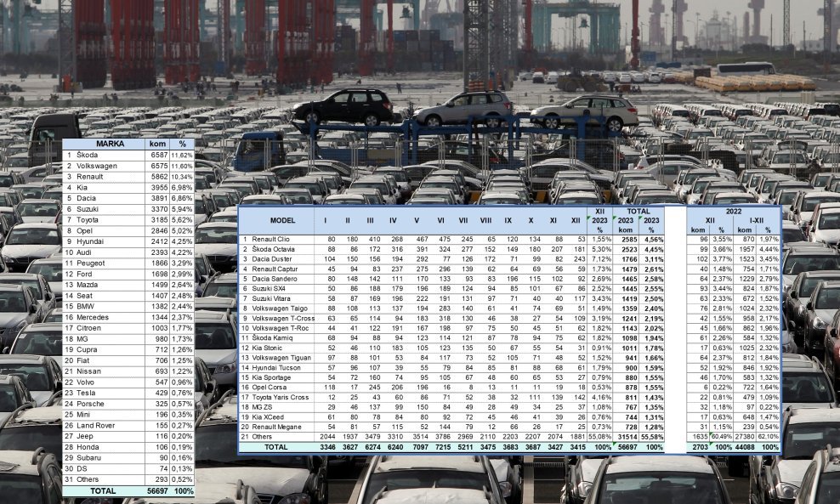Click the "MG ZS" model row label
Image resolution: width=840 pixels, height=504 pixels.
coord(261,407)
